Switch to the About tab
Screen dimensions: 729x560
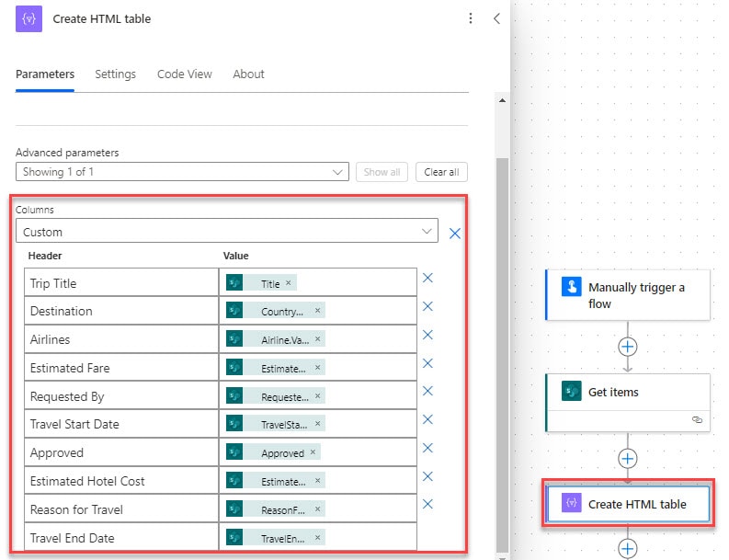[x=249, y=74]
